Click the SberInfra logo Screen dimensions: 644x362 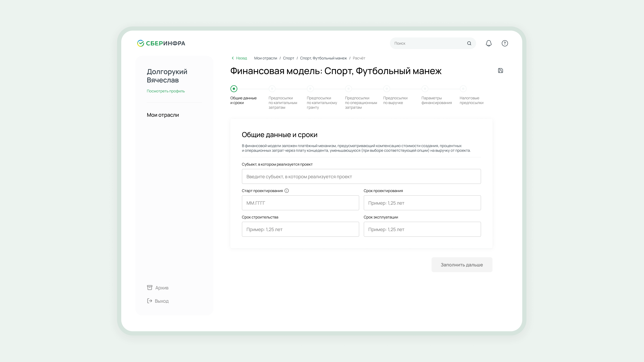coord(161,43)
